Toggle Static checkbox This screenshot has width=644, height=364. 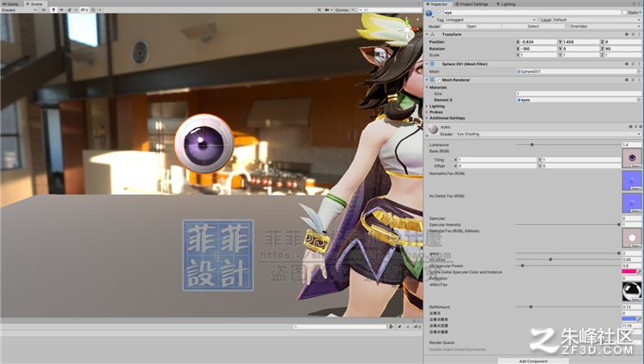coord(625,13)
